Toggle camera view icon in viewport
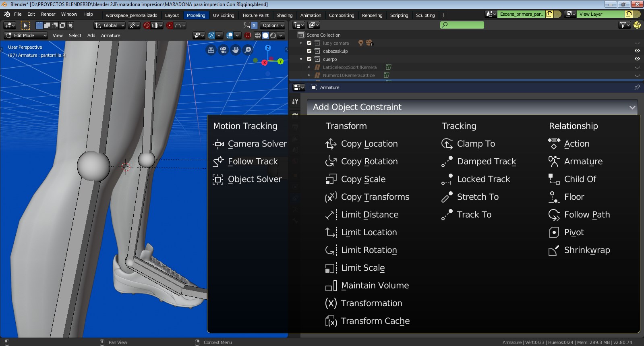This screenshot has width=644, height=346. coord(223,50)
